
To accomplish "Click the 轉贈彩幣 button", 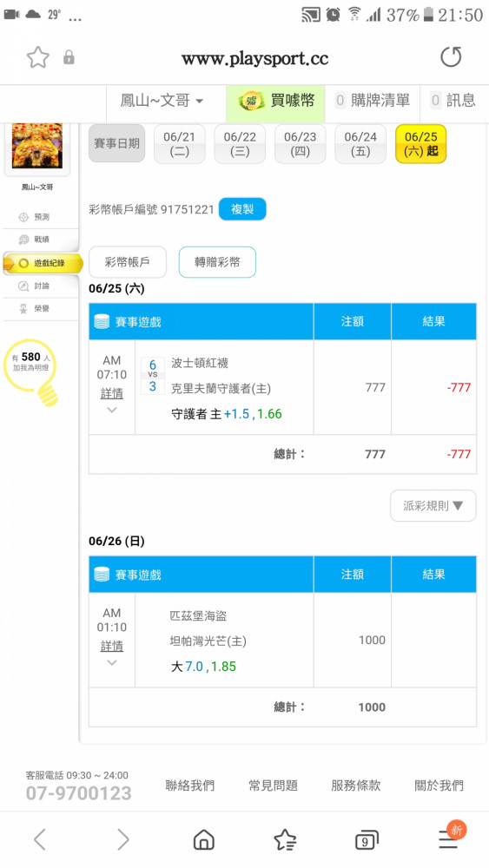I will click(217, 262).
